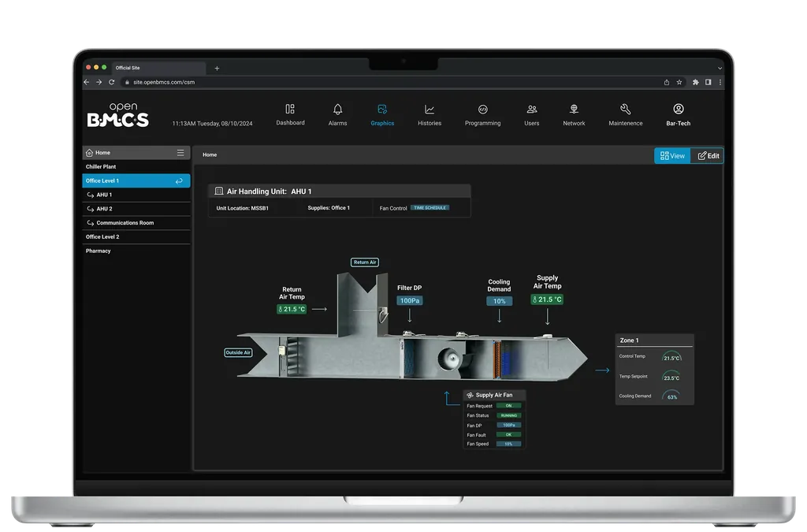Image resolution: width=807 pixels, height=532 pixels.
Task: Bookmark the page with star icon
Action: (679, 82)
